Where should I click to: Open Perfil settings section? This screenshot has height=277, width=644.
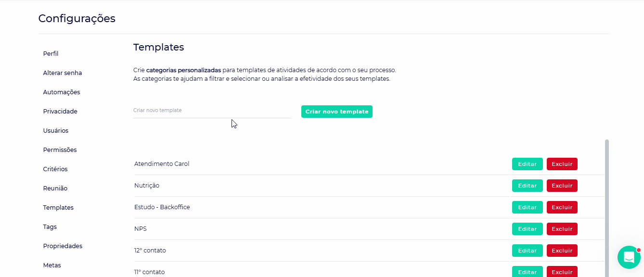[51, 54]
